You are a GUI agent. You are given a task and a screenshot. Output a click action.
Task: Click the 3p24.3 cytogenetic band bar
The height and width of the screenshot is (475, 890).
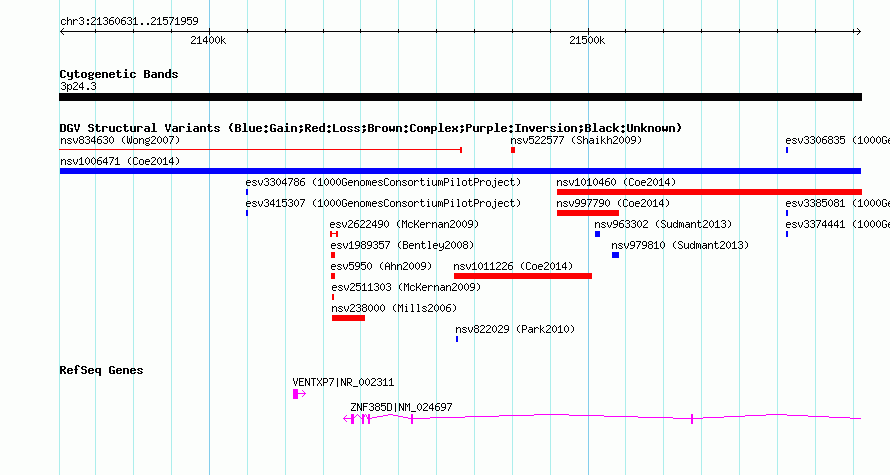[460, 97]
